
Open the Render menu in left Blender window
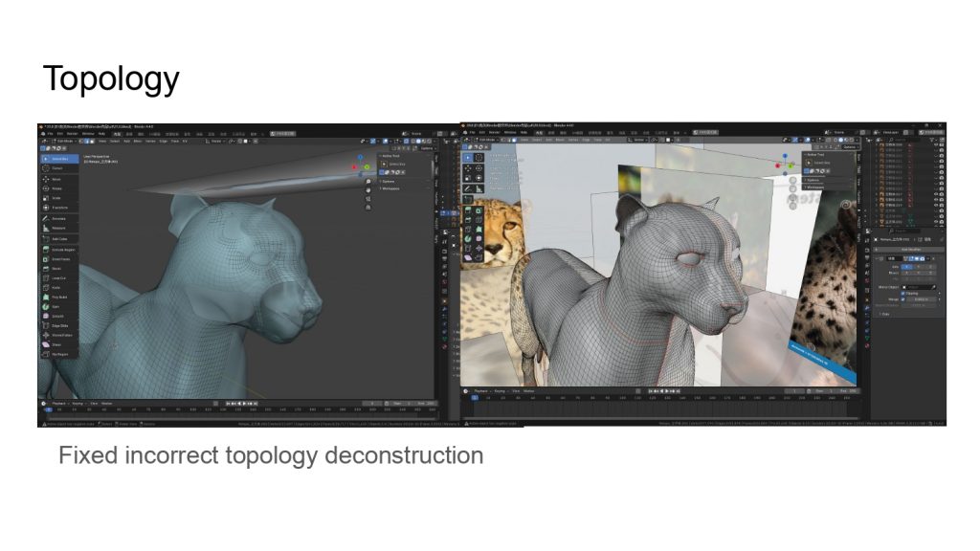(75, 133)
